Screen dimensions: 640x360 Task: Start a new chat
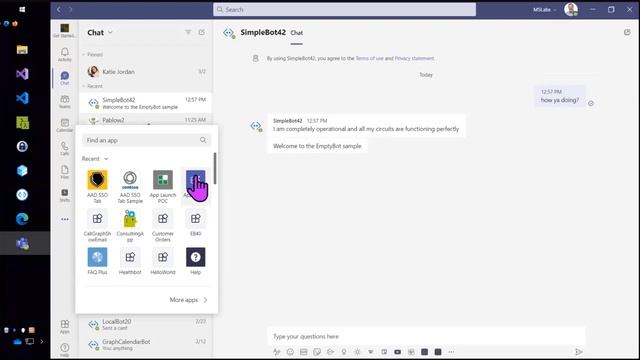click(202, 32)
